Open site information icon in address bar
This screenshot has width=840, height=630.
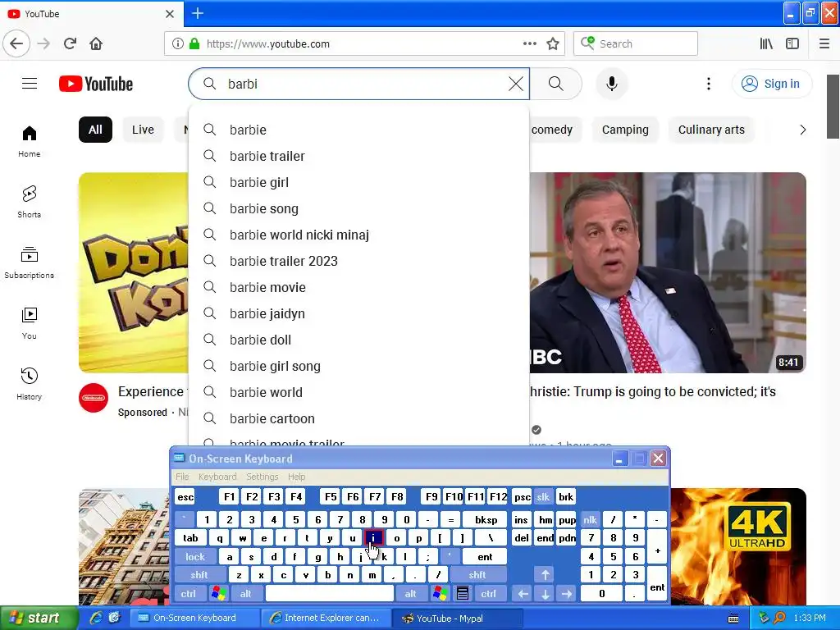click(177, 44)
